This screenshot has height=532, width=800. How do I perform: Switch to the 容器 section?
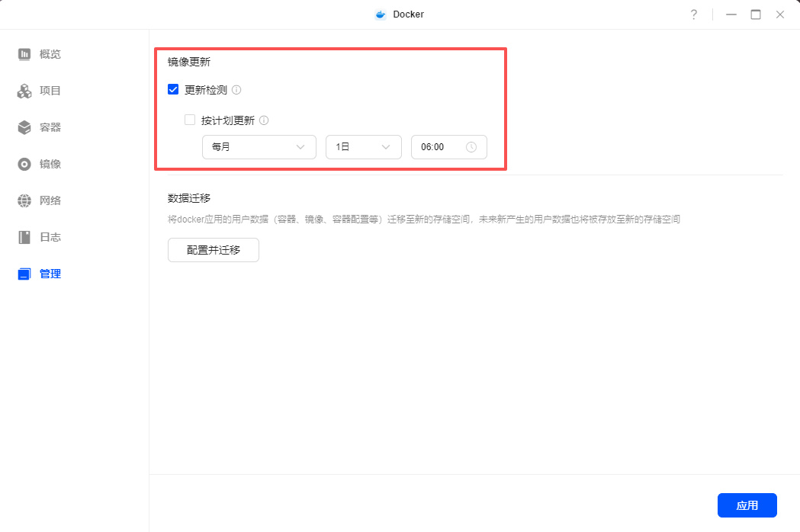point(50,127)
